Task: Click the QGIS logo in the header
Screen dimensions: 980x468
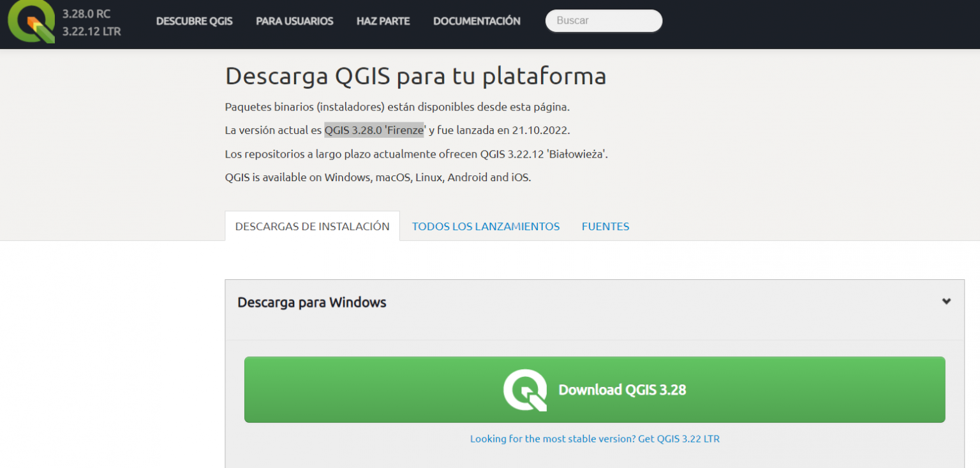Action: 33,24
